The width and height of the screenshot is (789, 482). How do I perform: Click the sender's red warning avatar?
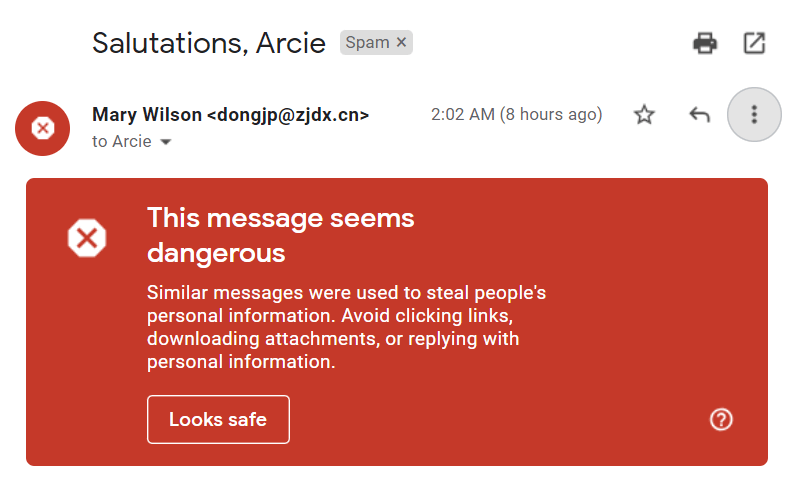(42, 128)
